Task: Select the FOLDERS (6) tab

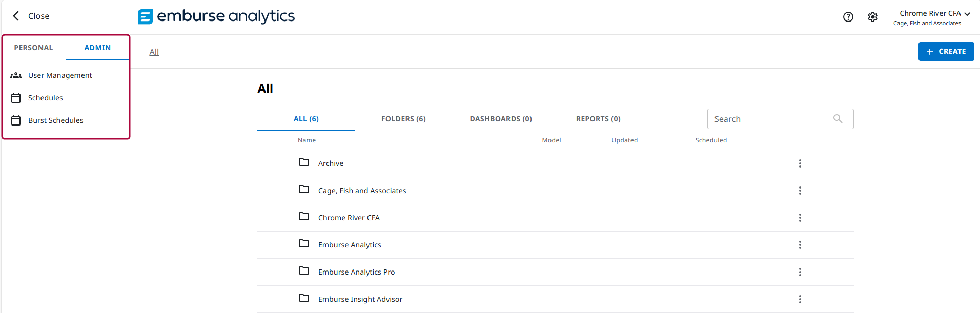Action: (x=403, y=119)
